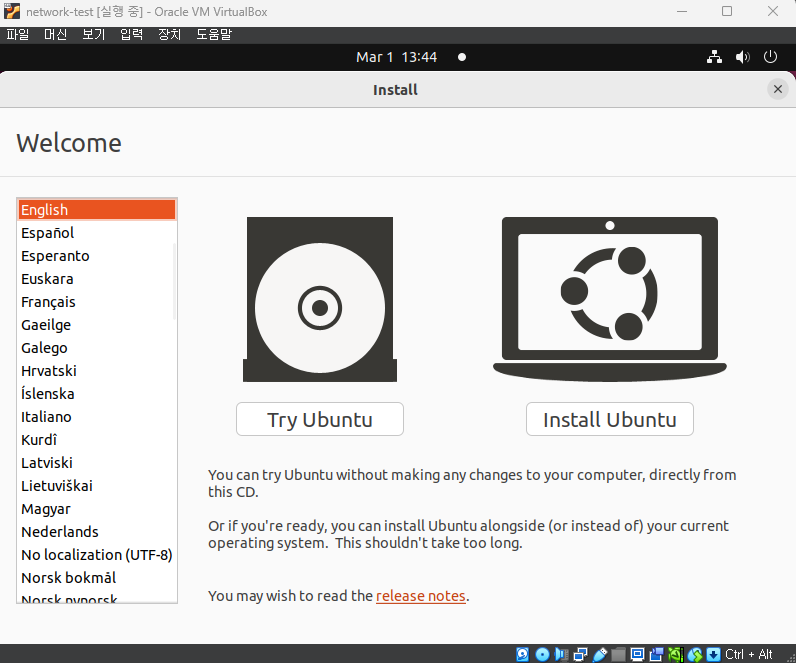Click the gray shared folders icon in status bar
The width and height of the screenshot is (796, 663).
(x=618, y=654)
